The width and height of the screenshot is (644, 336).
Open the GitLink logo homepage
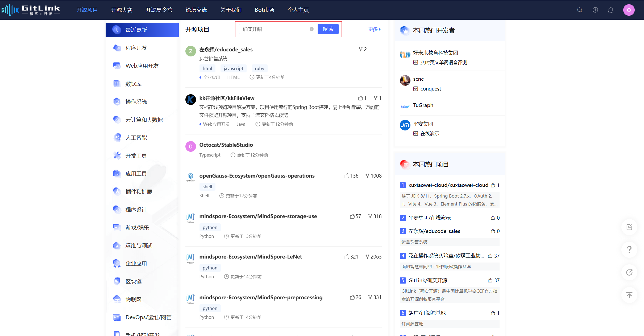click(x=31, y=10)
